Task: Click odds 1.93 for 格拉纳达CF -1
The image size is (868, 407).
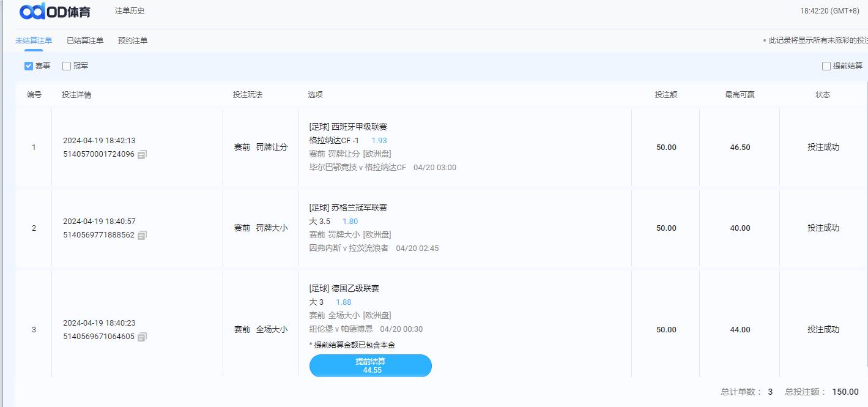Action: pyautogui.click(x=379, y=141)
